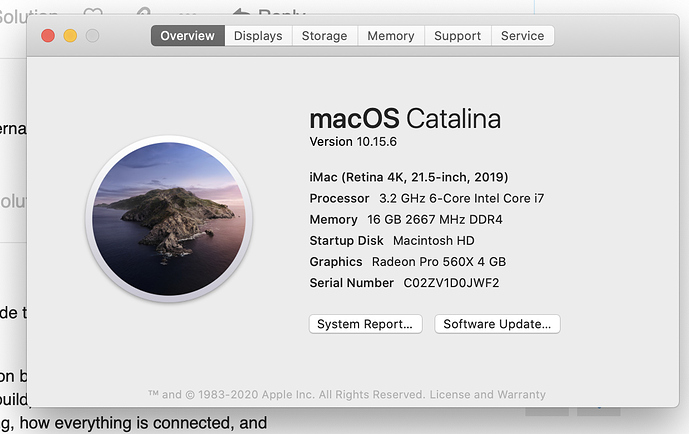Click startup disk value Macintosh HD

coord(434,240)
